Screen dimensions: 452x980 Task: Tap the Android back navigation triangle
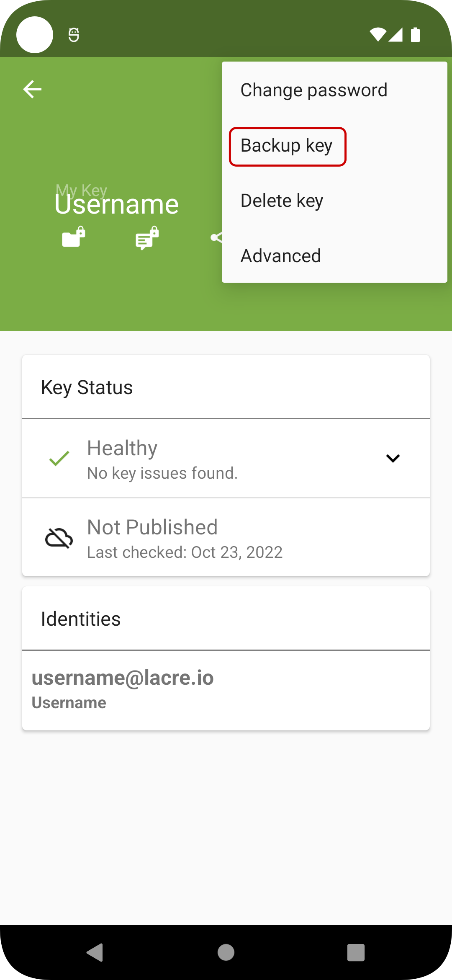pyautogui.click(x=95, y=952)
